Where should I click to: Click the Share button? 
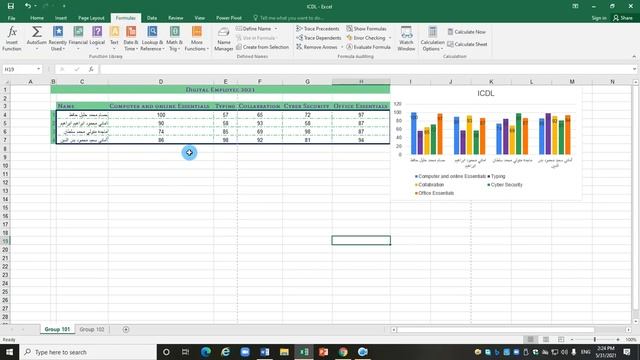[x=622, y=18]
